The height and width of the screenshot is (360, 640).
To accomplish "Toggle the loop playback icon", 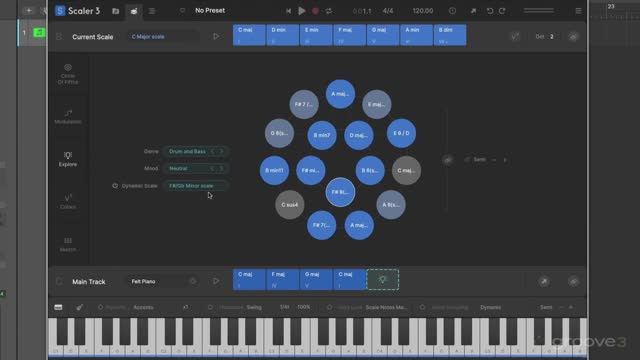I will pyautogui.click(x=329, y=11).
